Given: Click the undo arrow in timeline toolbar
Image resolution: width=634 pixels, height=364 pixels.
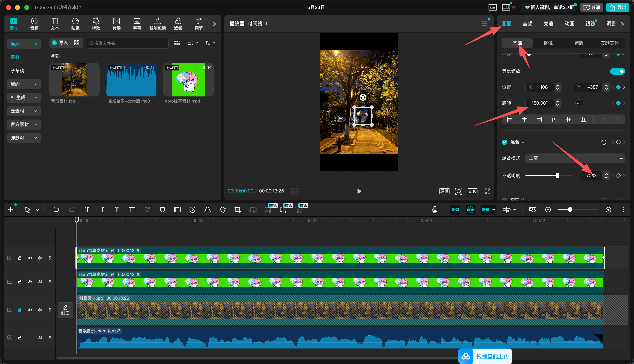Looking at the screenshot, I should coord(56,210).
